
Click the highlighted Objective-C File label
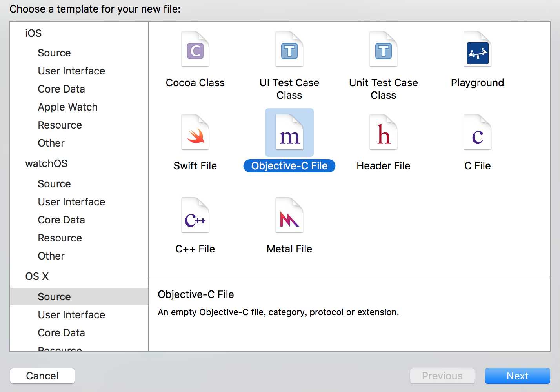pos(289,166)
